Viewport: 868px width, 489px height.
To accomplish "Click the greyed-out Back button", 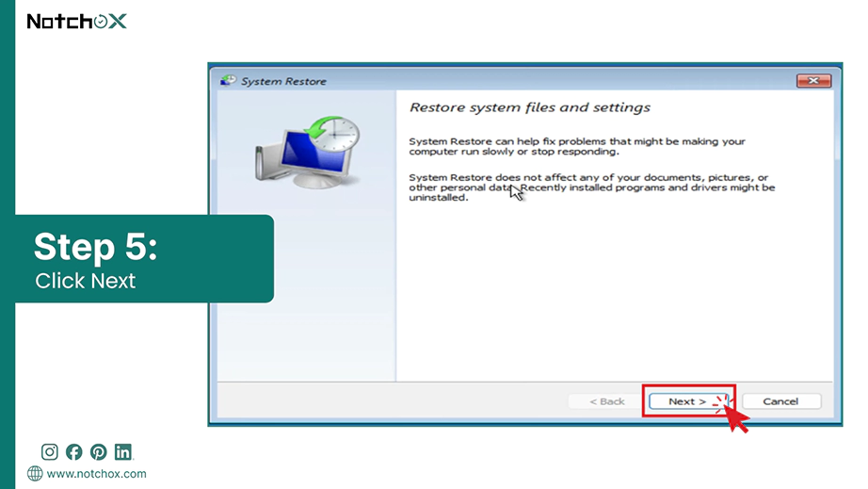I will [606, 401].
